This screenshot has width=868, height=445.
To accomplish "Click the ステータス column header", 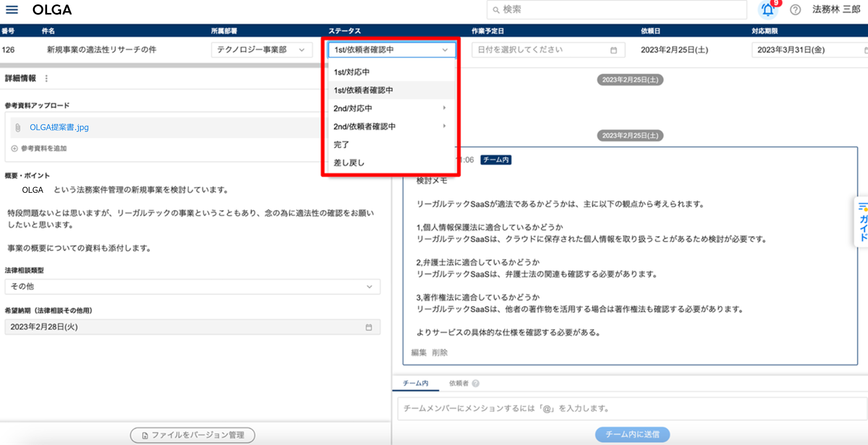I will [344, 31].
